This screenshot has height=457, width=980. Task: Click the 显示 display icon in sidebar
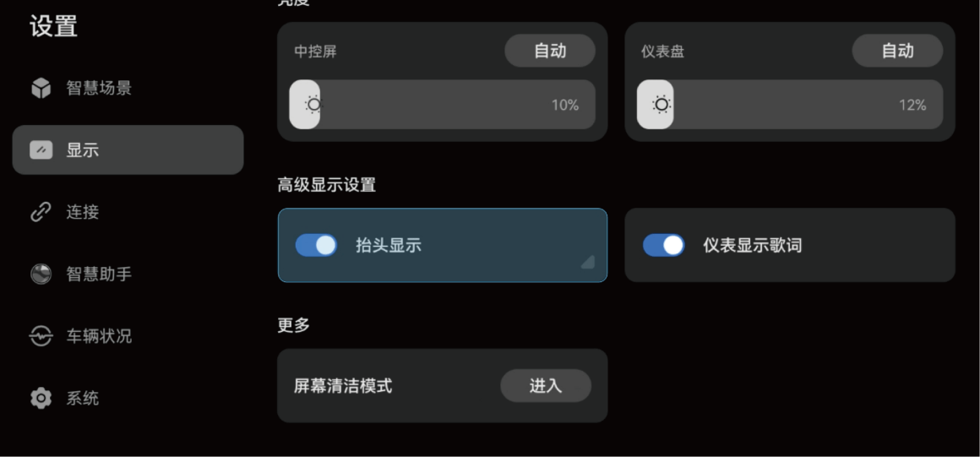41,150
